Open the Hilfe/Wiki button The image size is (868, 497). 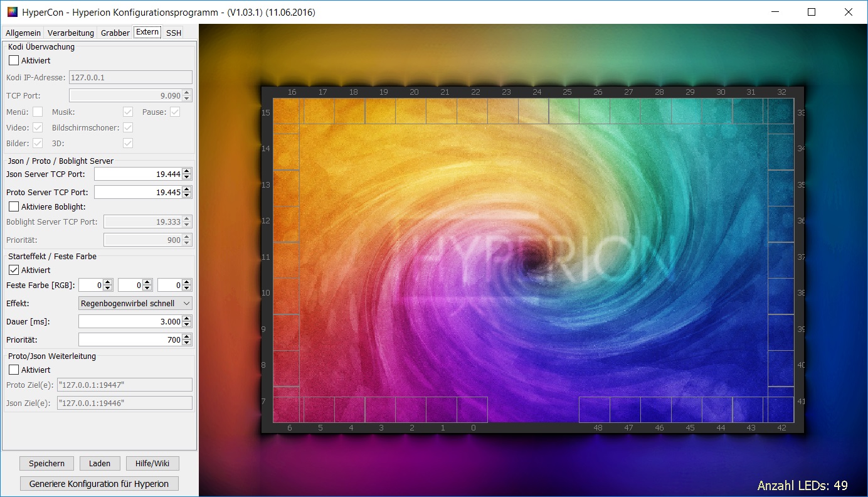152,464
